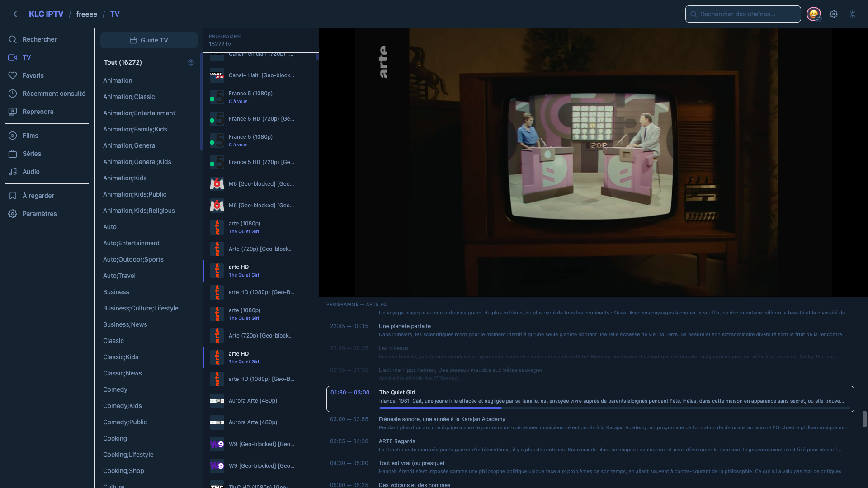
Task: Play the Aurora Arte (480p) channel
Action: 253,401
